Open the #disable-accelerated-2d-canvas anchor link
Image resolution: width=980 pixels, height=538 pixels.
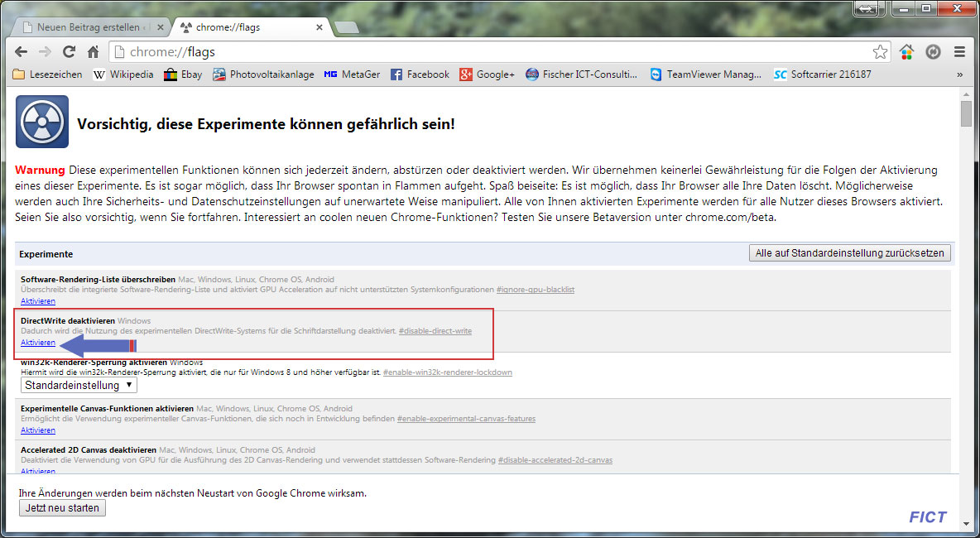tap(555, 460)
